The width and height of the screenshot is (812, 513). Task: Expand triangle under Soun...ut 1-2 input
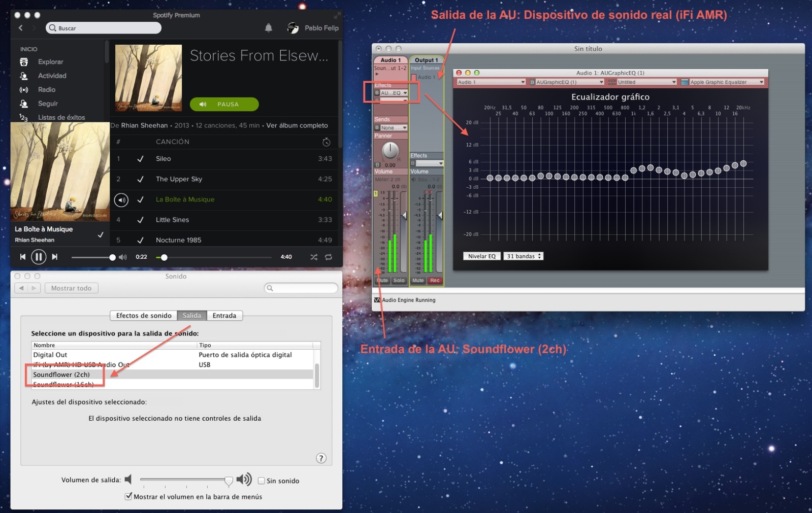[x=377, y=74]
